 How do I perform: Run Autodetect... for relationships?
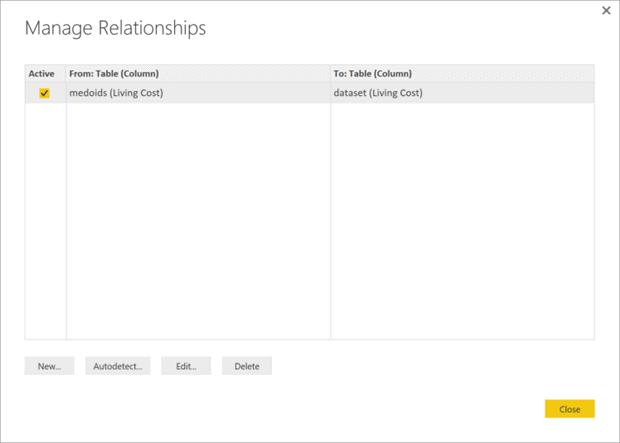tap(118, 366)
